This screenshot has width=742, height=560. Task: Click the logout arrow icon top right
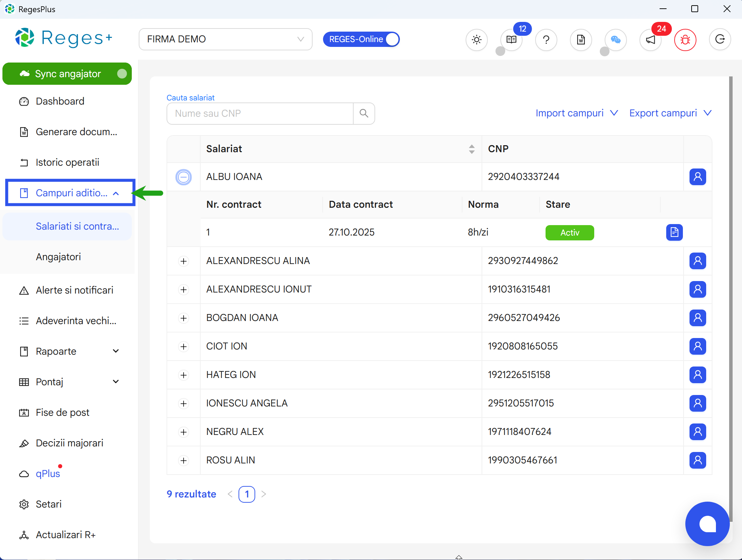tap(720, 40)
